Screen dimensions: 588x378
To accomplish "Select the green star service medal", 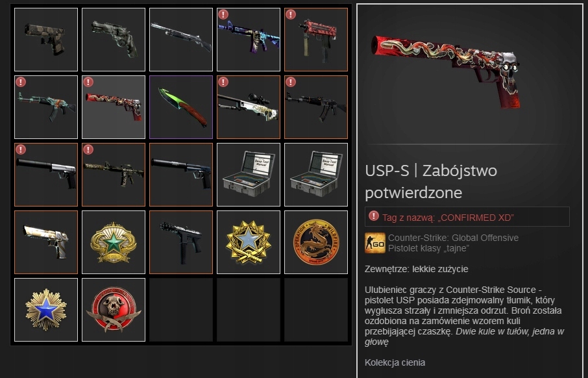I will [x=114, y=242].
